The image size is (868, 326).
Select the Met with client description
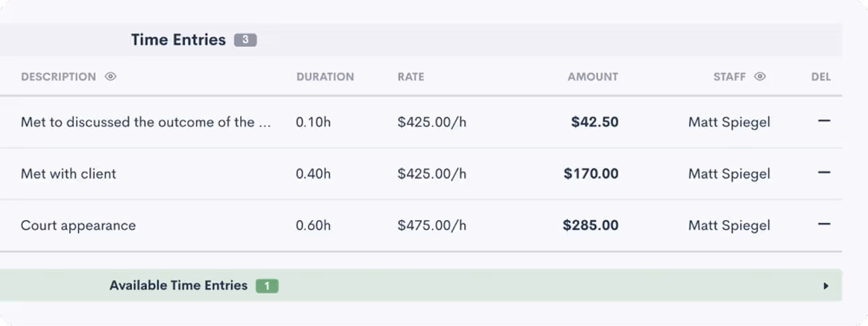tap(68, 174)
